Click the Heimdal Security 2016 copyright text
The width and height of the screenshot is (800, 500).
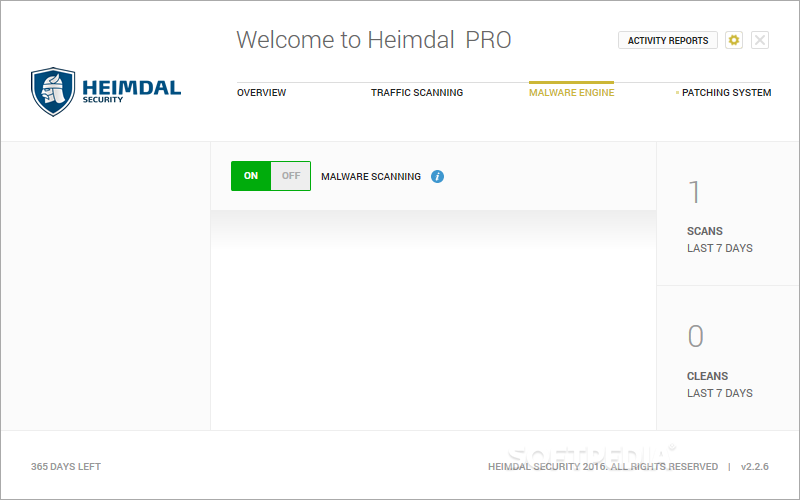click(603, 467)
